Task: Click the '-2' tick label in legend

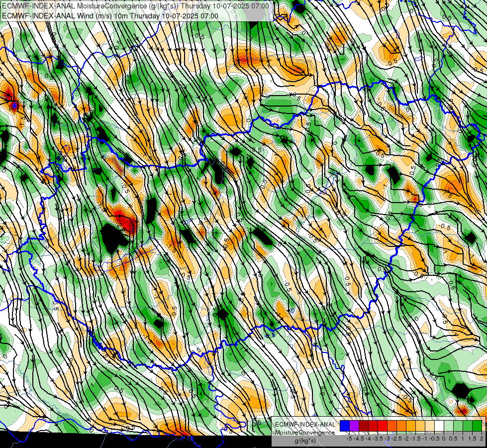Action: click(x=406, y=439)
